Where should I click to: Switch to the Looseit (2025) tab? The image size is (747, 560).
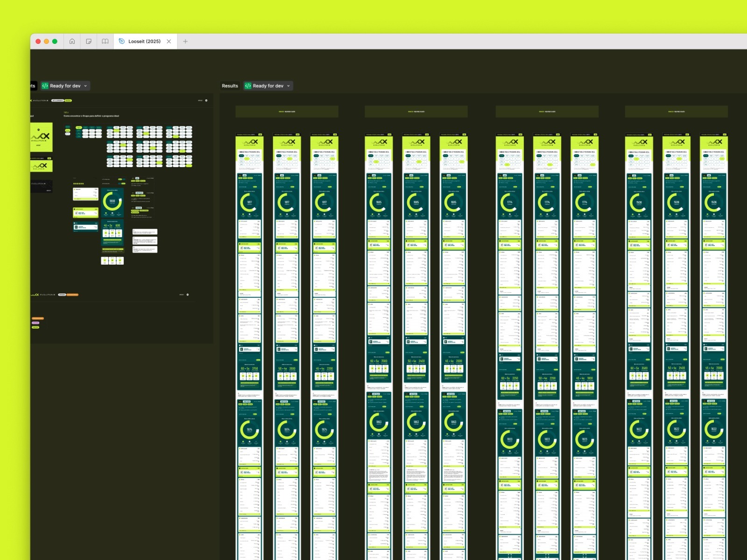point(145,42)
